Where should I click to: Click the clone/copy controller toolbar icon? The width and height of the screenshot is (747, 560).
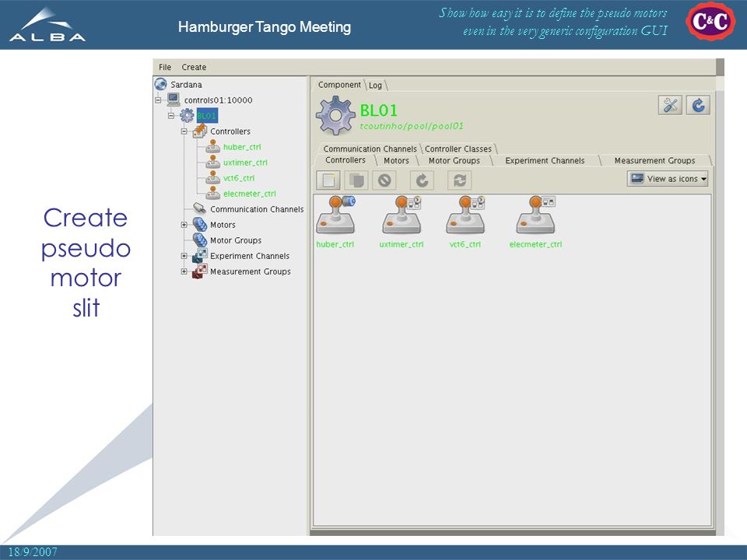(x=356, y=180)
